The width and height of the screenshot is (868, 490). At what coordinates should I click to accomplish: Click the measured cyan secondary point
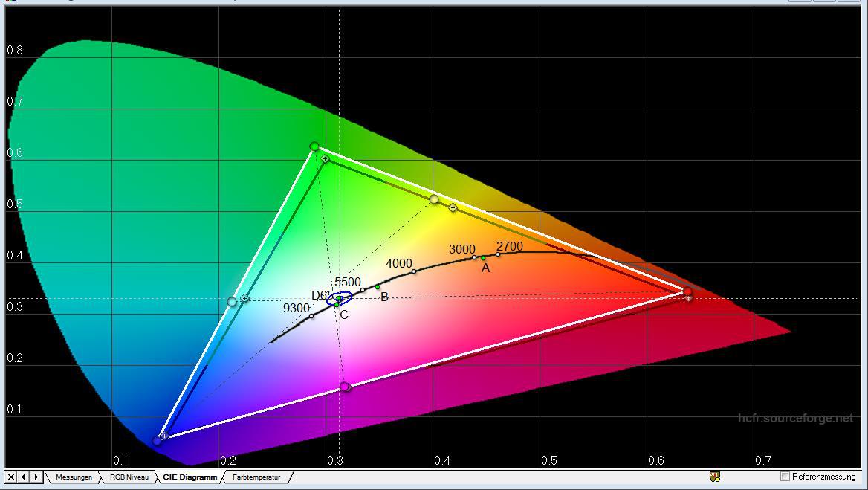(x=232, y=302)
